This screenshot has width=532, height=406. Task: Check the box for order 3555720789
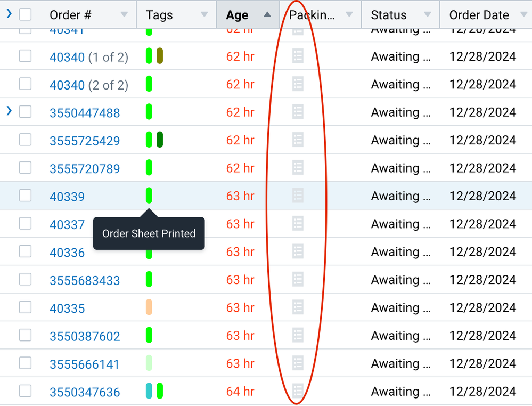point(25,168)
